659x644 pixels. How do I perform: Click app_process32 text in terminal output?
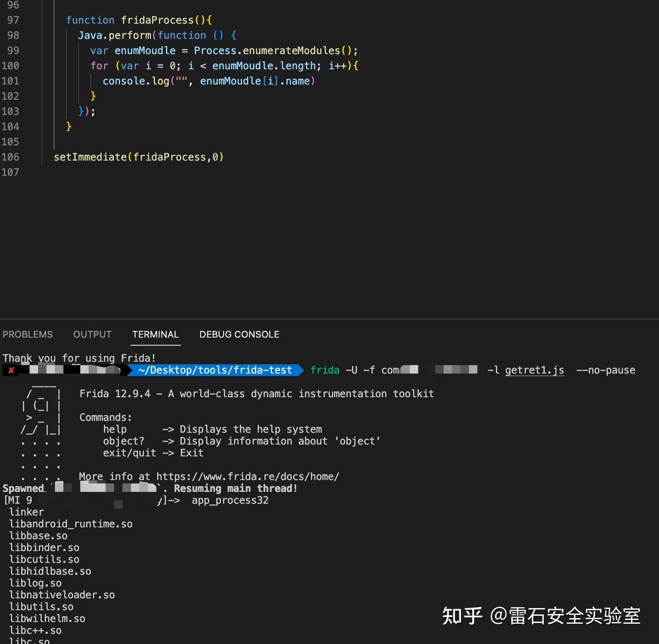(x=230, y=500)
